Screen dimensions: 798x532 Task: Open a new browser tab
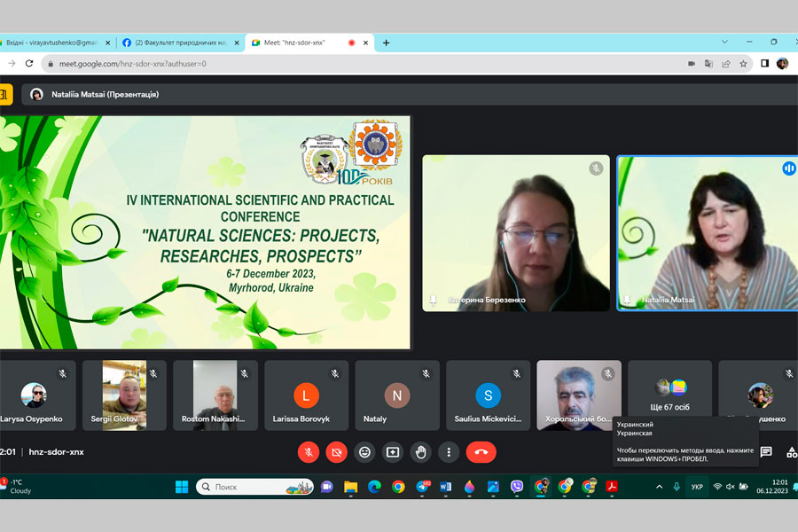pos(386,43)
